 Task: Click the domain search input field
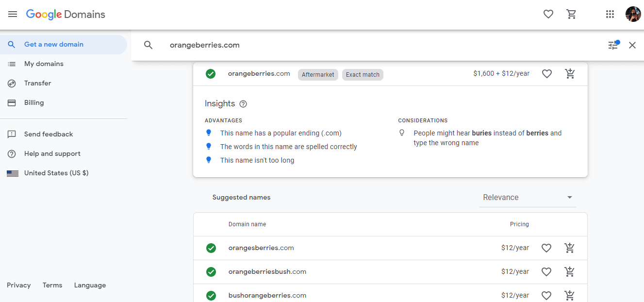point(379,45)
